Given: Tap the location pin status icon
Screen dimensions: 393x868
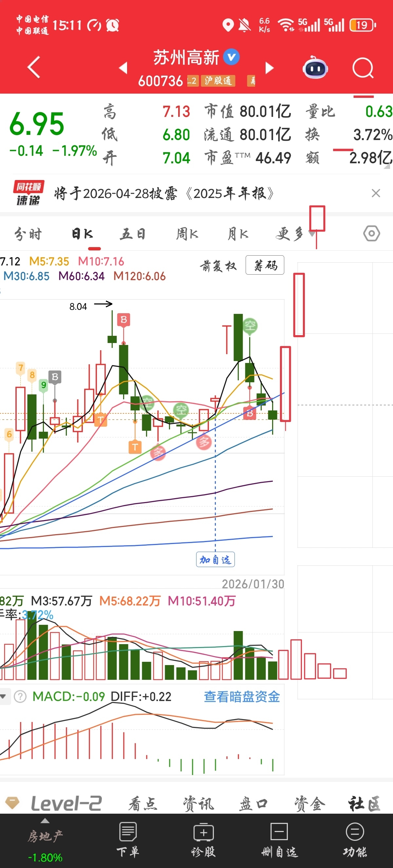Looking at the screenshot, I should tap(228, 25).
